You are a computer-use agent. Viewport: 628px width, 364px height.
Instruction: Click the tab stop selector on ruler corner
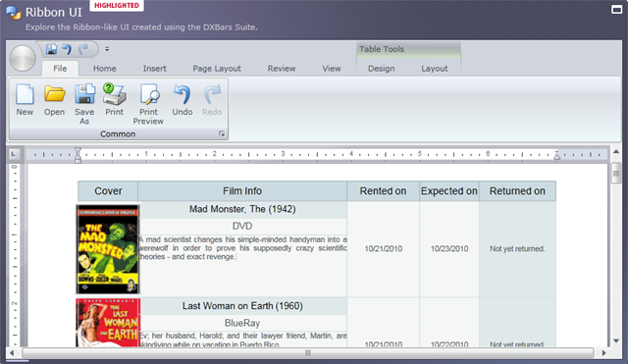(x=14, y=154)
